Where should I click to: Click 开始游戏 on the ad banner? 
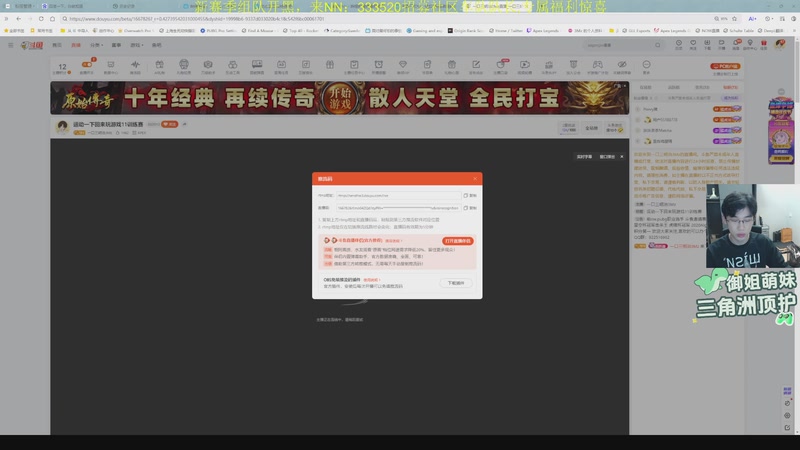(340, 97)
